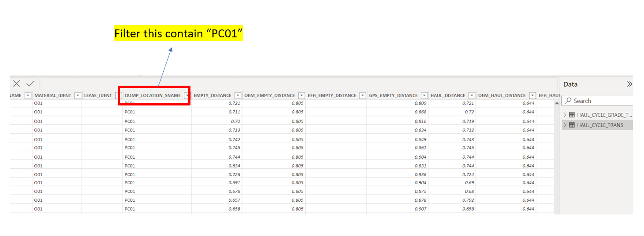The width and height of the screenshot is (644, 236).
Task: Click the magnifier icon in Data search
Action: [x=568, y=101]
